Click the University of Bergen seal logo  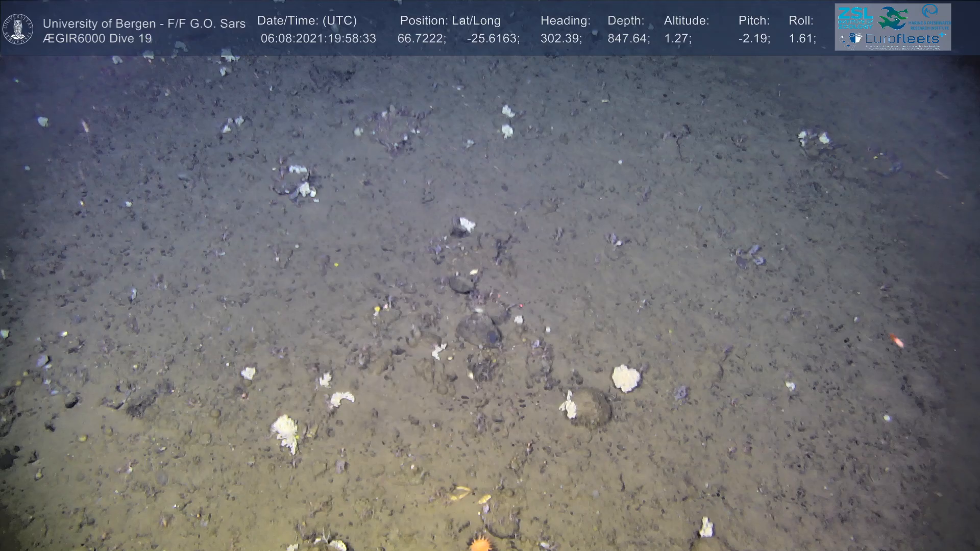click(x=18, y=29)
